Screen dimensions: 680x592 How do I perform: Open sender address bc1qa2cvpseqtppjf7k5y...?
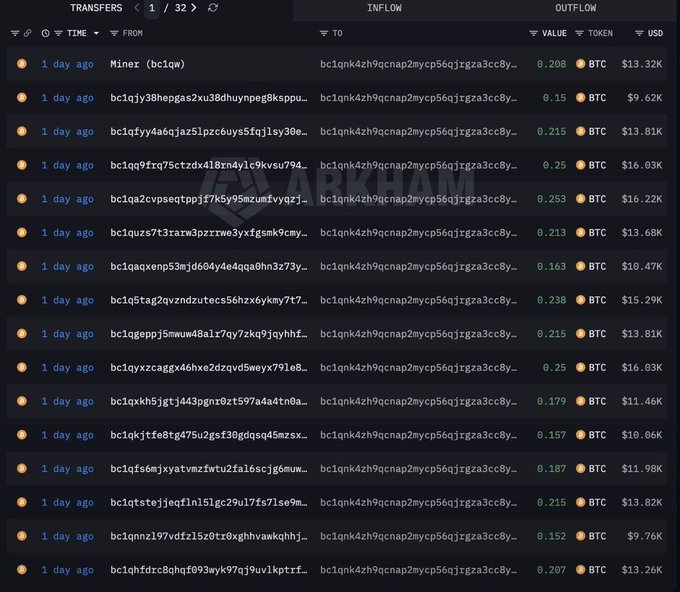coord(209,199)
